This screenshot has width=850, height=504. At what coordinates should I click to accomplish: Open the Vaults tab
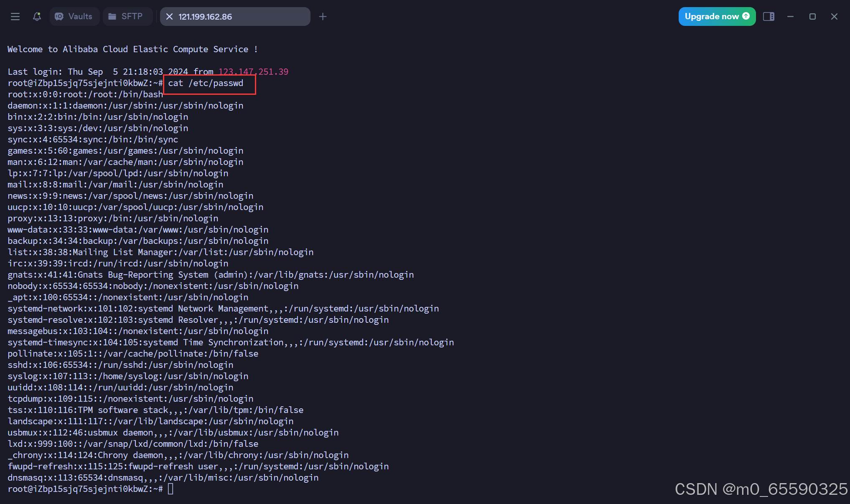pos(74,17)
